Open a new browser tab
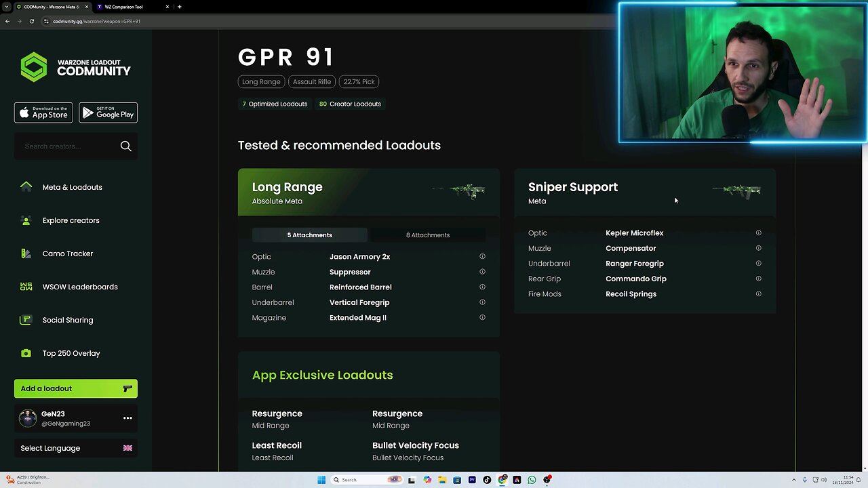Viewport: 868px width, 488px height. (179, 7)
